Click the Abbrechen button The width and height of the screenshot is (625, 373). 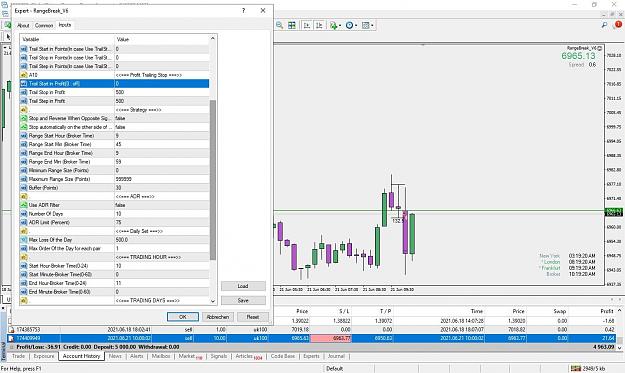(218, 317)
